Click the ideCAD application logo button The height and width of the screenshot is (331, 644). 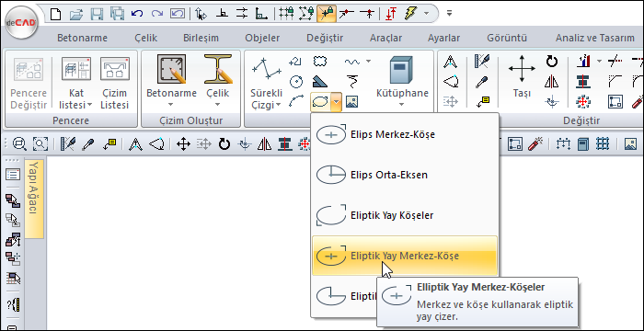pos(22,23)
